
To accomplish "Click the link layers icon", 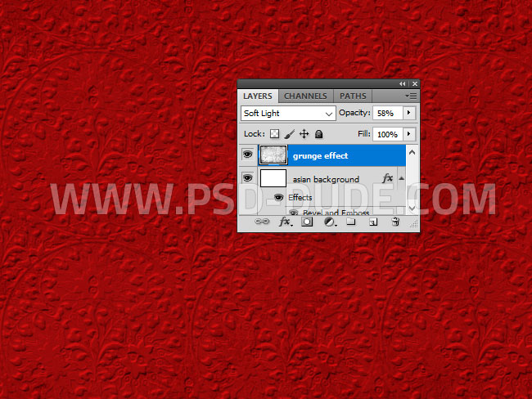I will pos(262,222).
